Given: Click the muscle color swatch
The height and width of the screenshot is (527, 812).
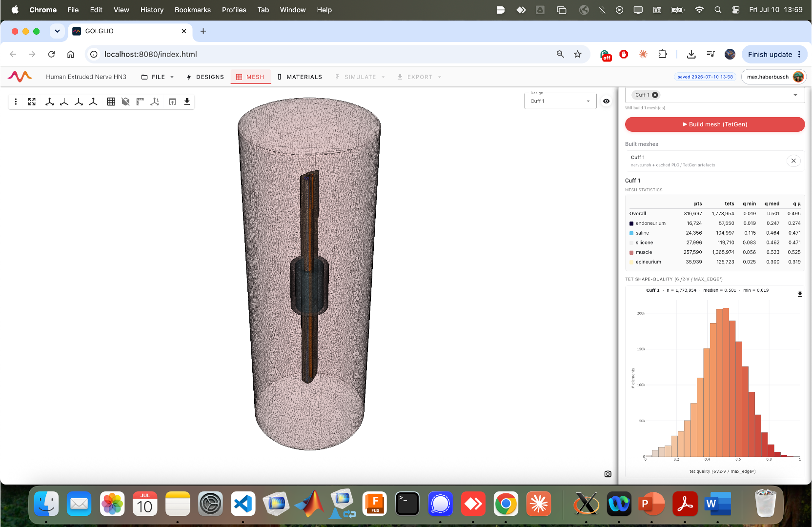Looking at the screenshot, I should tap(631, 253).
